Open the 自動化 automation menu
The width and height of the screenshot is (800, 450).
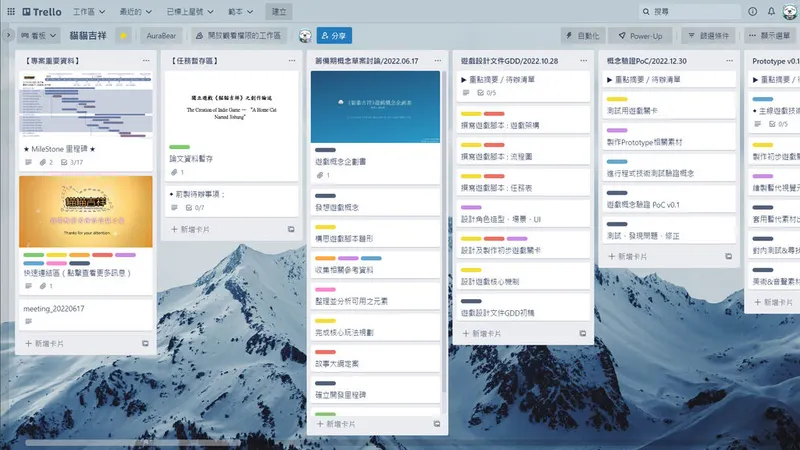583,36
